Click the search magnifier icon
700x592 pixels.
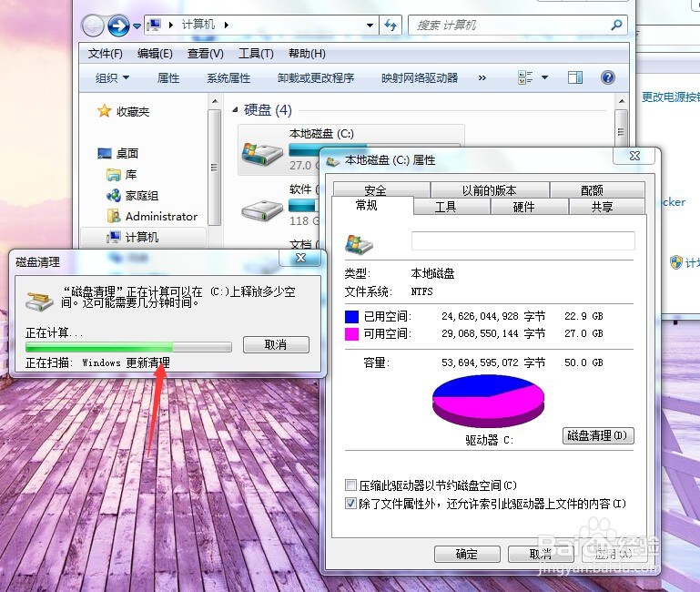point(616,25)
